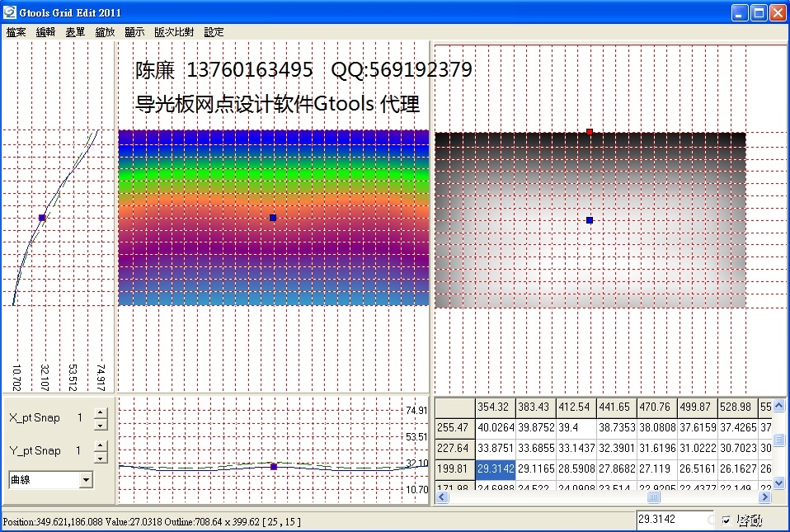Click the table's horizontal scroll right arrow
Image resolution: width=790 pixels, height=532 pixels.
(x=764, y=497)
